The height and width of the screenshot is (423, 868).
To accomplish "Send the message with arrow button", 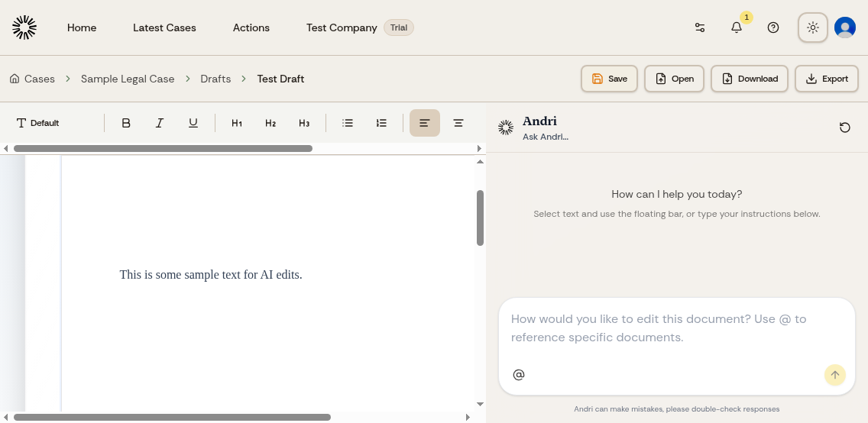I will coord(835,375).
